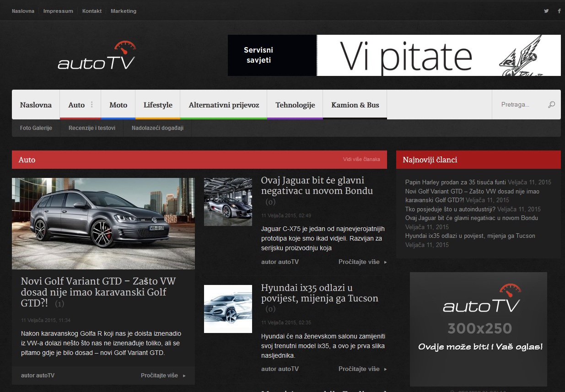Open the Impressum page
The image size is (565, 392).
(58, 11)
